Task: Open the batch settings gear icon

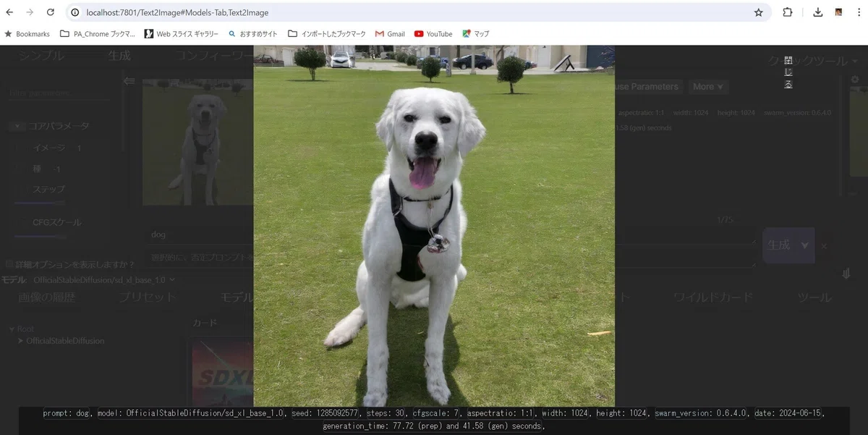Action: click(855, 80)
